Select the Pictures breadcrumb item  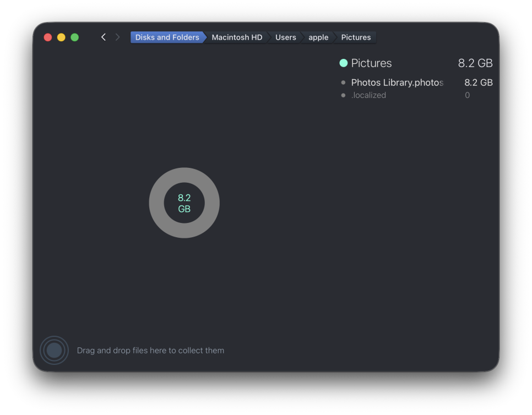[356, 37]
